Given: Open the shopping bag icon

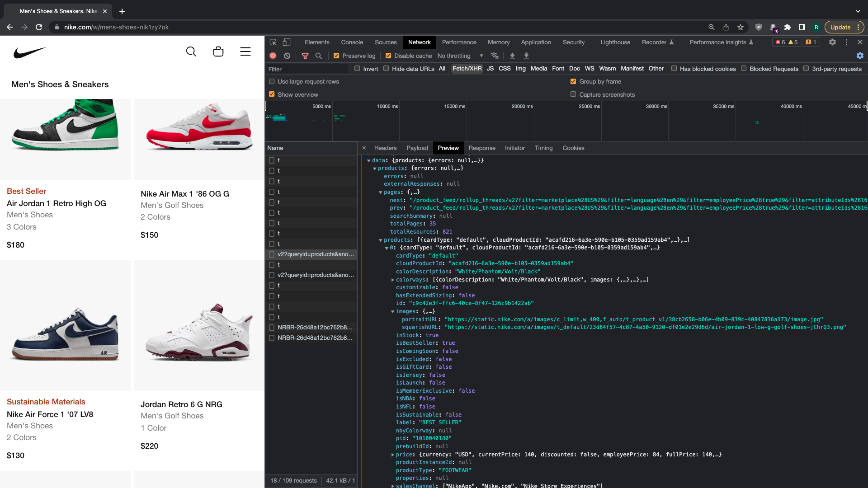Looking at the screenshot, I should pyautogui.click(x=218, y=52).
